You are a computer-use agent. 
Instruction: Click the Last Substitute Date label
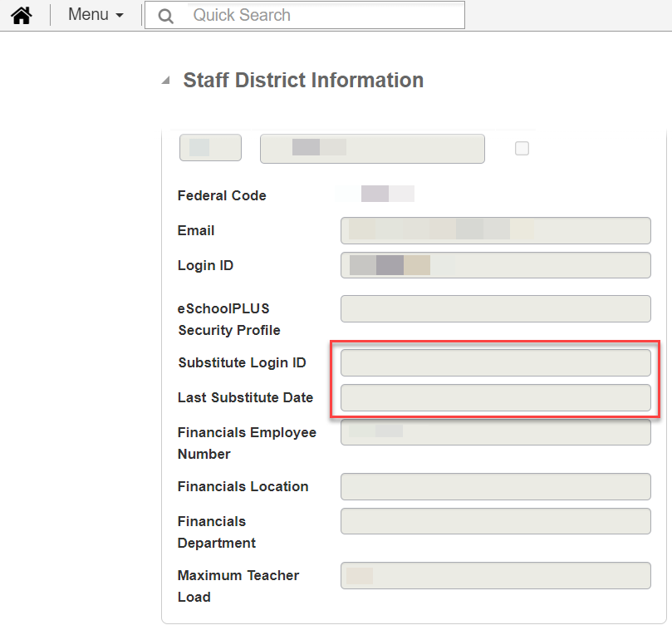pyautogui.click(x=245, y=397)
